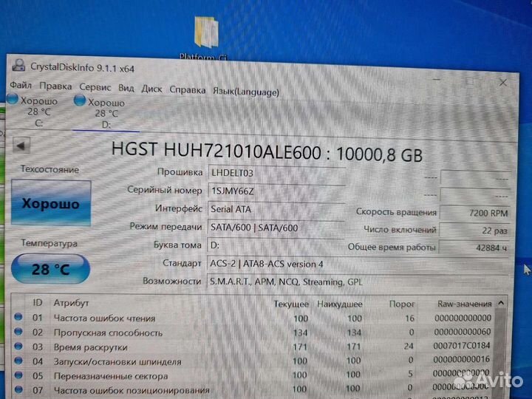Viewport: 532px width, 399px height.
Task: Select row 03 Время раскрутки
Action: [253, 347]
